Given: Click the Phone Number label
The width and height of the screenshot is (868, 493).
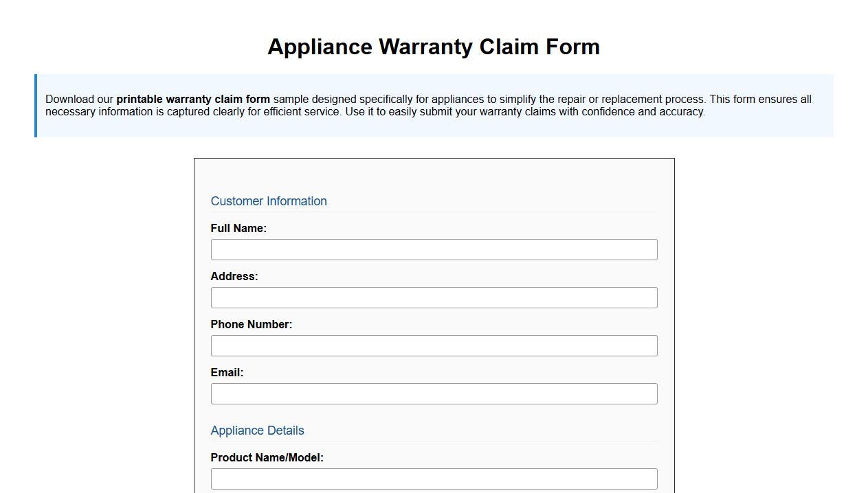Looking at the screenshot, I should coord(251,324).
